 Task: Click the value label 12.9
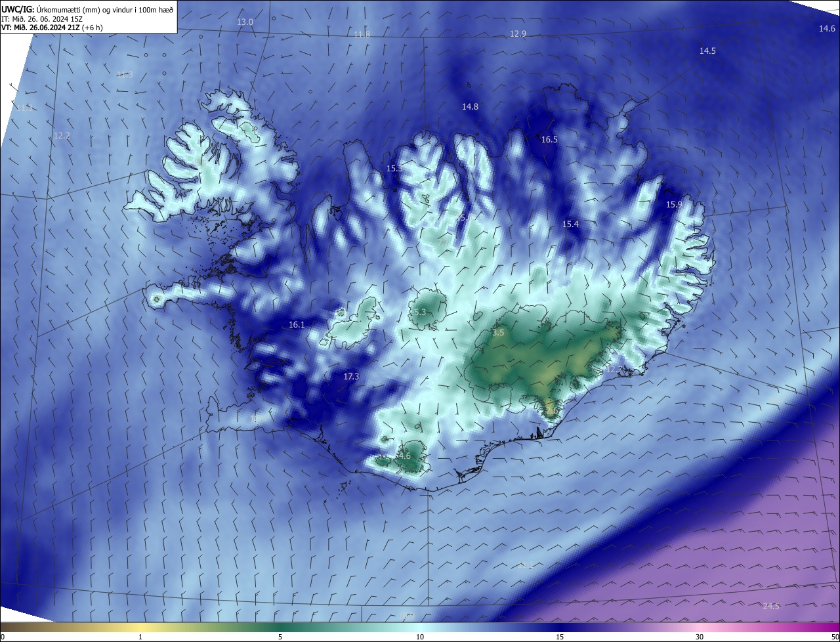[x=518, y=33]
